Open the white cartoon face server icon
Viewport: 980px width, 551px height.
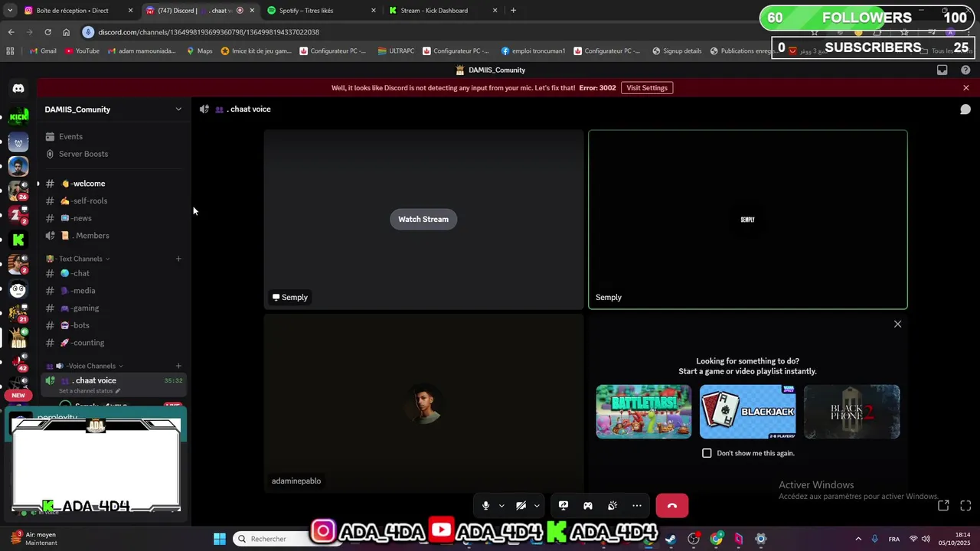click(18, 289)
